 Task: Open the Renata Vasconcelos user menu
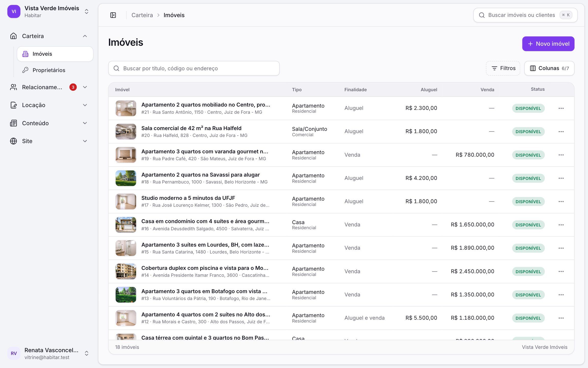pyautogui.click(x=48, y=353)
